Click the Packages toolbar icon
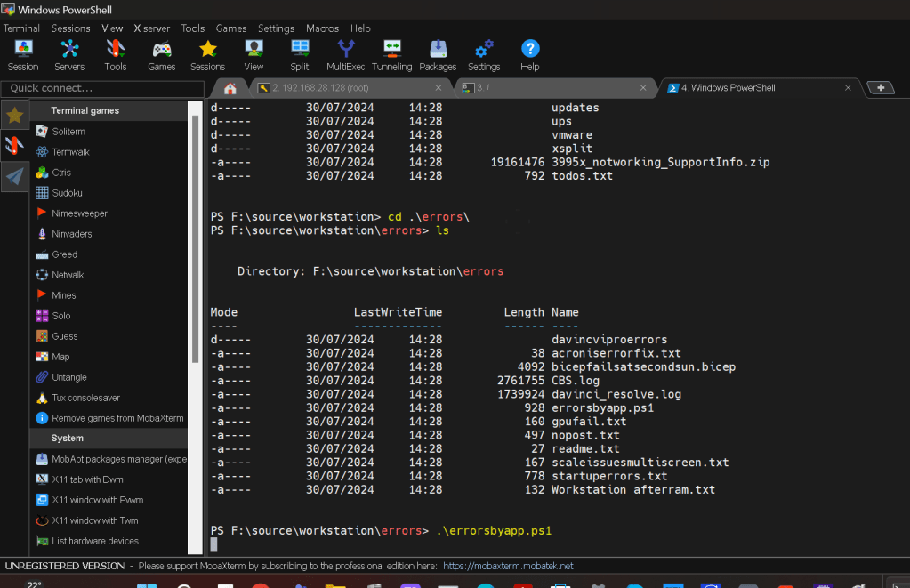This screenshot has width=910, height=588. point(438,55)
